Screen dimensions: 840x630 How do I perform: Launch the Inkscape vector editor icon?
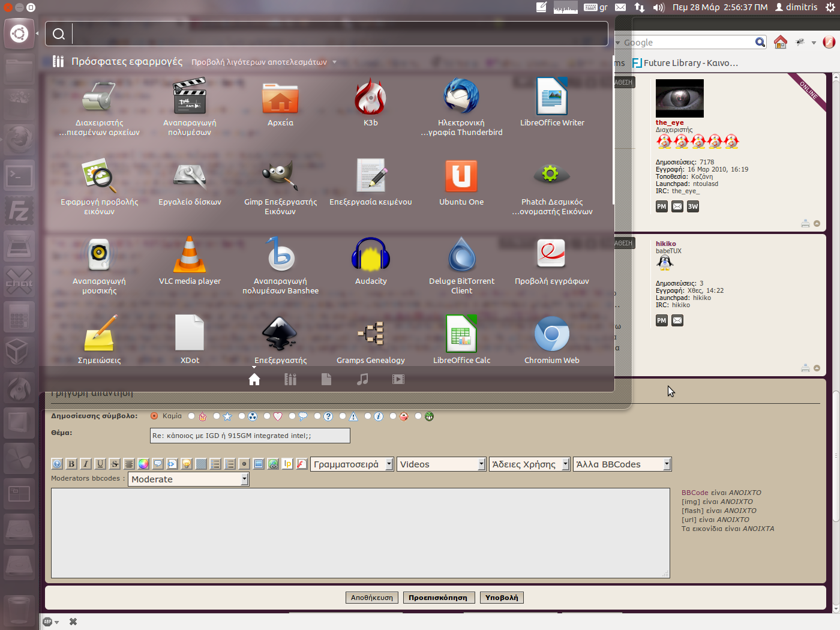point(280,334)
